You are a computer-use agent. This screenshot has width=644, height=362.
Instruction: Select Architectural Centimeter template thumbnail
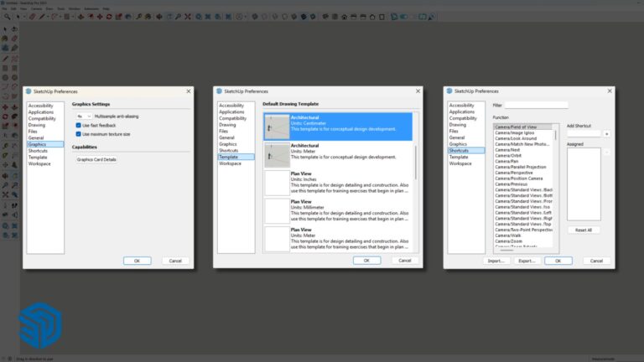click(277, 127)
